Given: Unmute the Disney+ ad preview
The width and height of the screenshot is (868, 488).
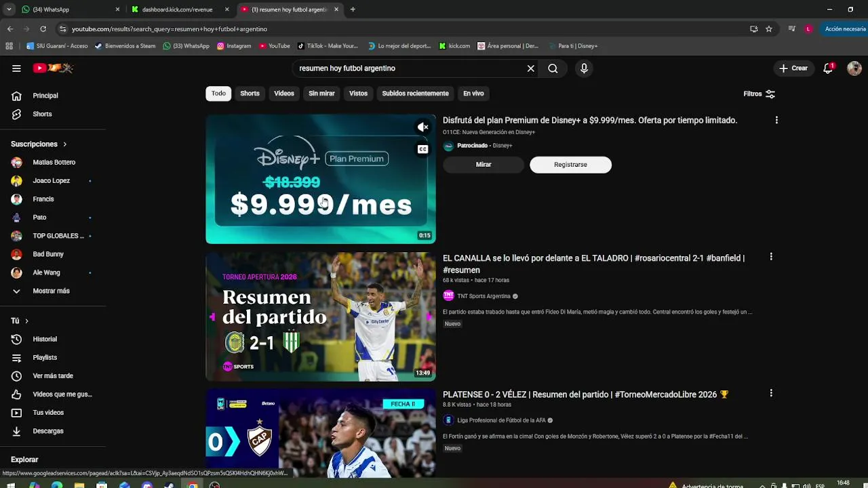Looking at the screenshot, I should point(422,127).
